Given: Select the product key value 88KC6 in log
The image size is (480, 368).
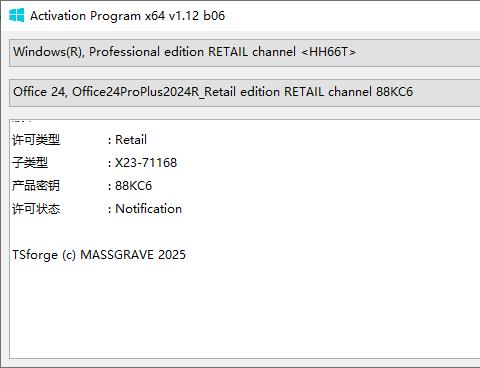Looking at the screenshot, I should pyautogui.click(x=133, y=186).
